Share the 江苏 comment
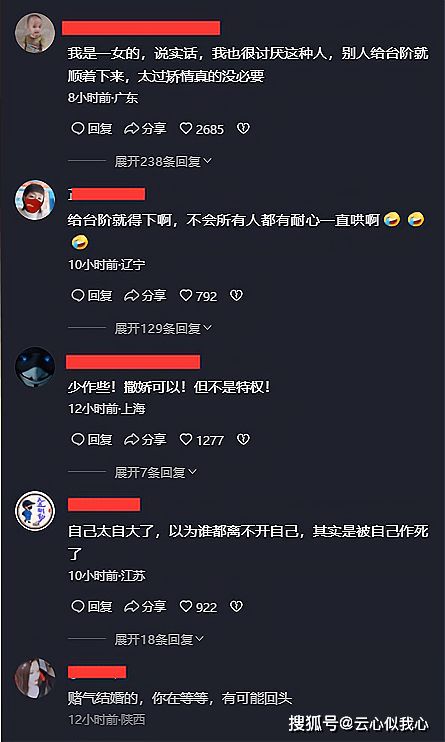 (x=145, y=606)
